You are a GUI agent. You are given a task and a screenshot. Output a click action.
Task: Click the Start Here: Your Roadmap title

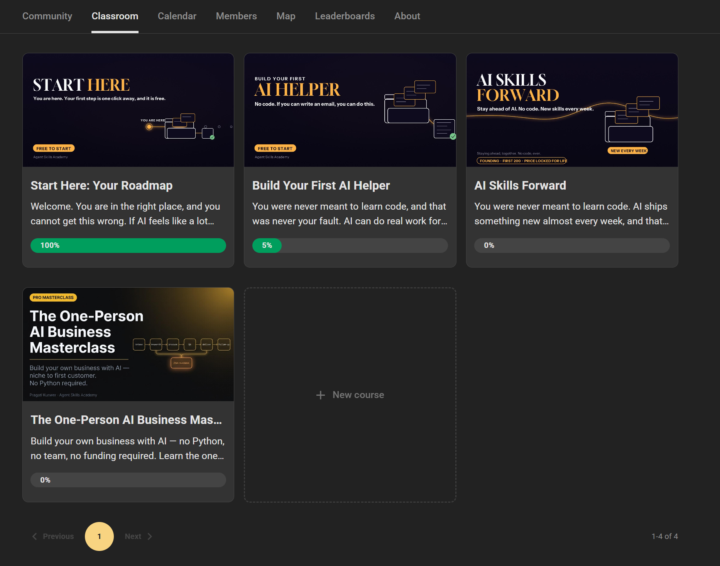pos(101,185)
